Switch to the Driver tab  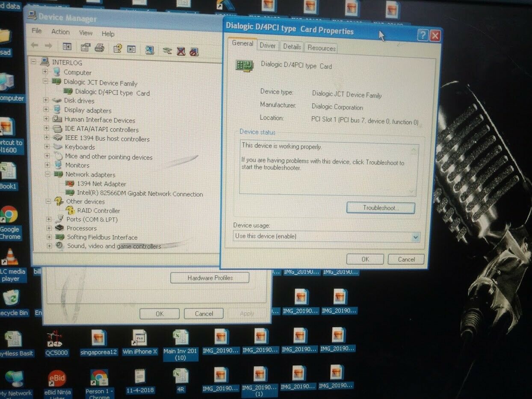(x=268, y=46)
